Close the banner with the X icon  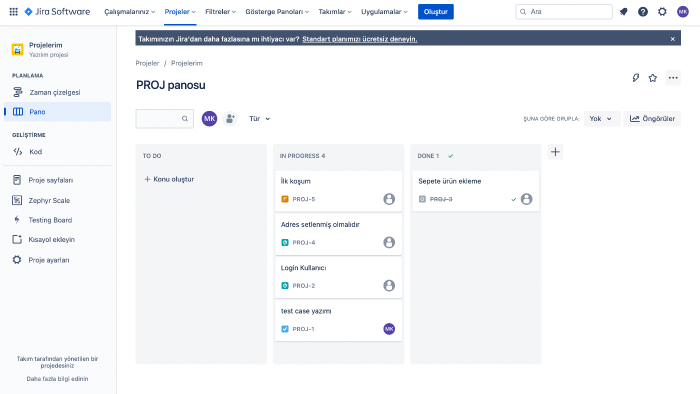672,39
